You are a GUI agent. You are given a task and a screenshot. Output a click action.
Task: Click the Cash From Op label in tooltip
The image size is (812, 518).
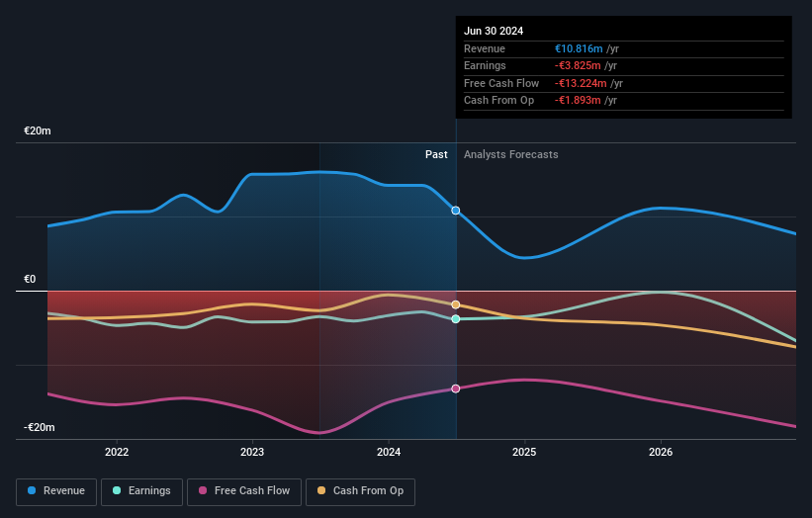[498, 101]
